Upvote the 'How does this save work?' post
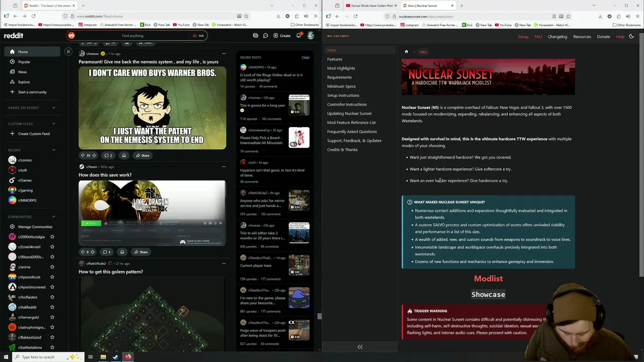The image size is (644, 362). click(x=83, y=252)
